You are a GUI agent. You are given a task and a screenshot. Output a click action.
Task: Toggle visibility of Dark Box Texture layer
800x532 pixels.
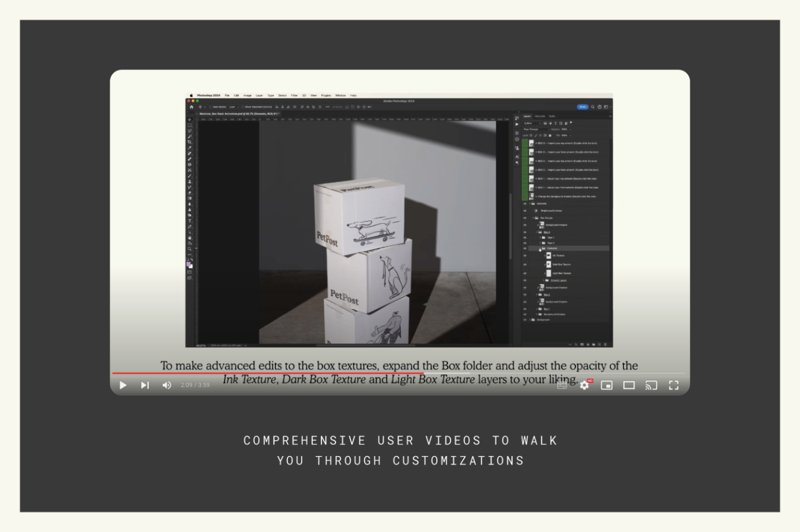[x=524, y=264]
